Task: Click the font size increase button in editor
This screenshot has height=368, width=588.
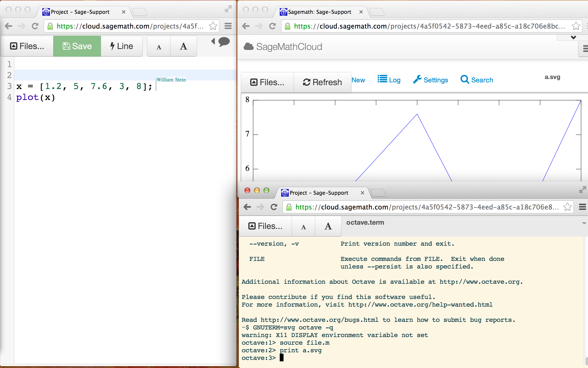Action: click(183, 46)
